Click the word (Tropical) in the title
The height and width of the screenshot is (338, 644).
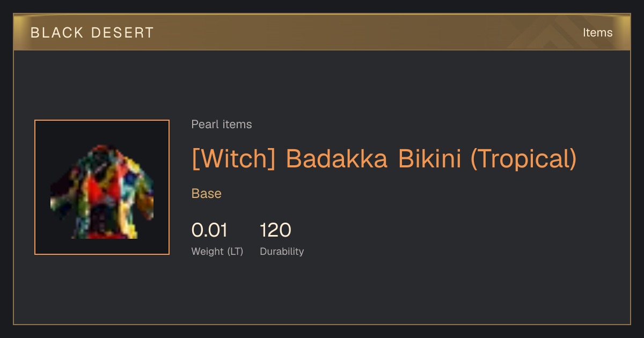[524, 158]
